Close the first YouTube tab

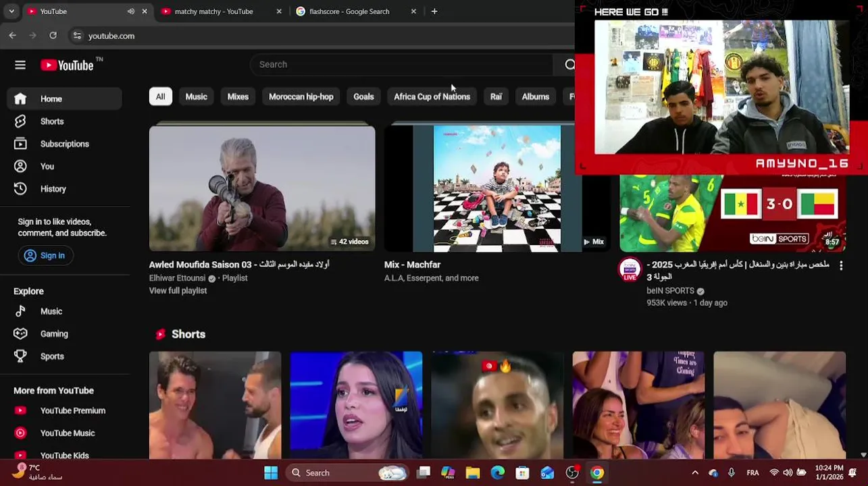click(x=144, y=11)
